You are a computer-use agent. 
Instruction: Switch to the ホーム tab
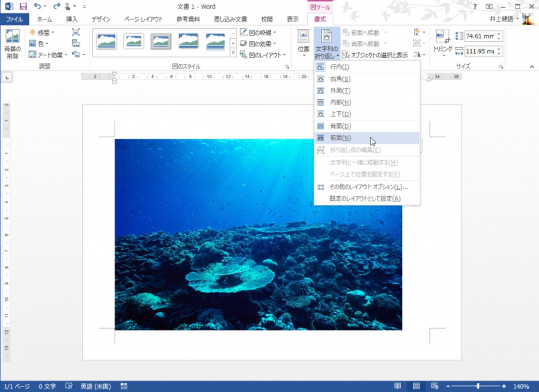pos(44,19)
